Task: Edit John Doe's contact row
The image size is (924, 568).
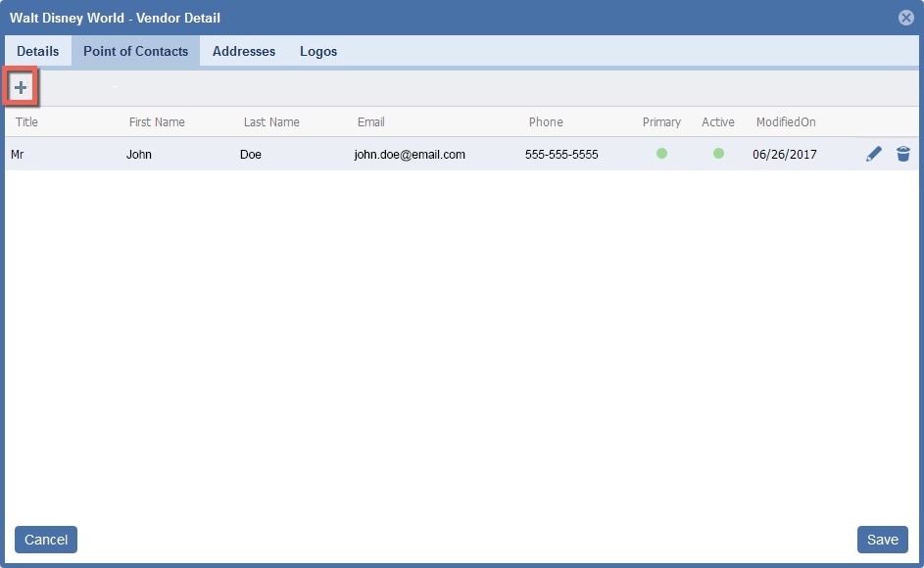Action: pos(874,154)
